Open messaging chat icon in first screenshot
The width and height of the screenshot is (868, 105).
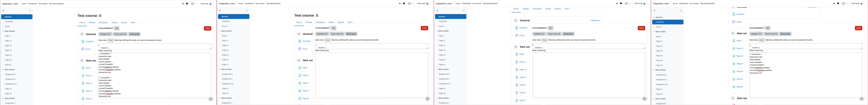tap(187, 4)
